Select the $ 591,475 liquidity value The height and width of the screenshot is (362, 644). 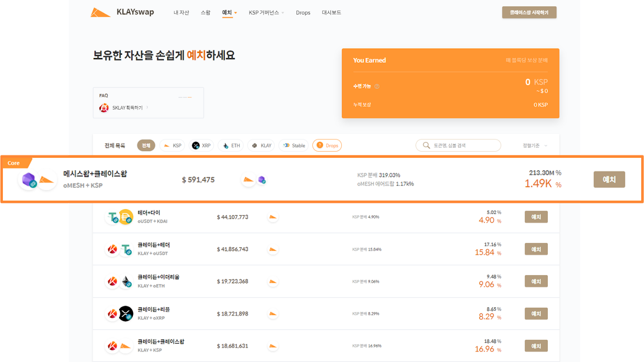click(198, 180)
